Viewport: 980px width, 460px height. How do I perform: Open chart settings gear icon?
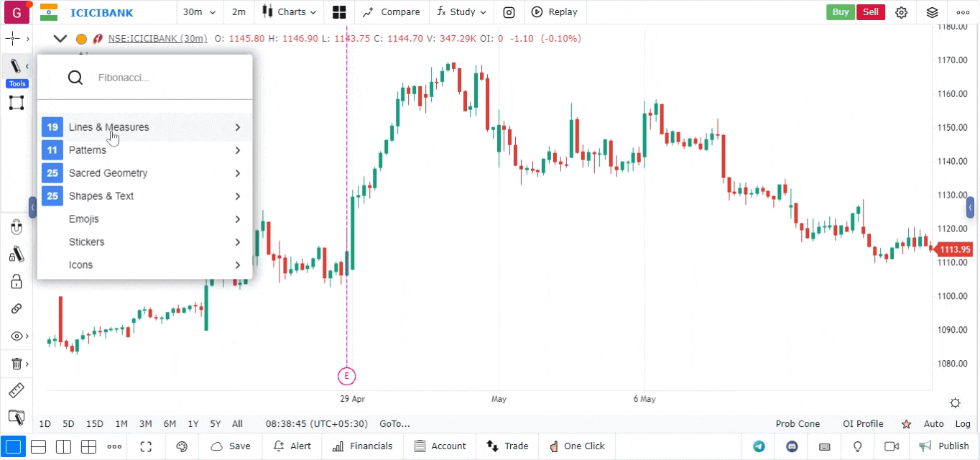902,12
